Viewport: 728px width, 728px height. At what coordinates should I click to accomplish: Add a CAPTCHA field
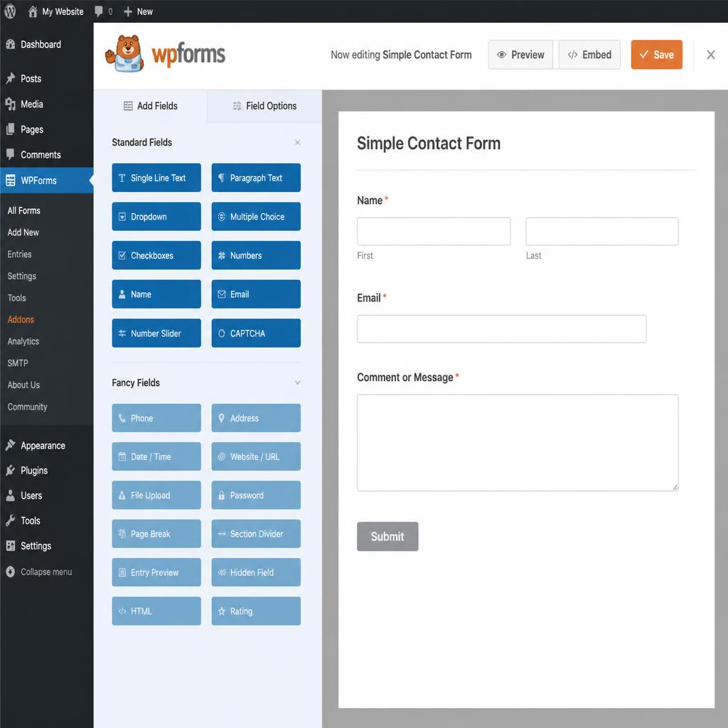click(256, 333)
